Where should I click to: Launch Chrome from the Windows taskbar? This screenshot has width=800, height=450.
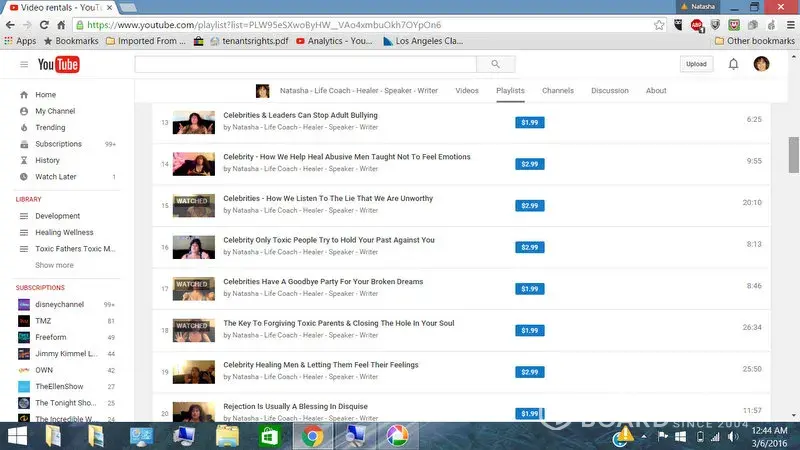(312, 435)
